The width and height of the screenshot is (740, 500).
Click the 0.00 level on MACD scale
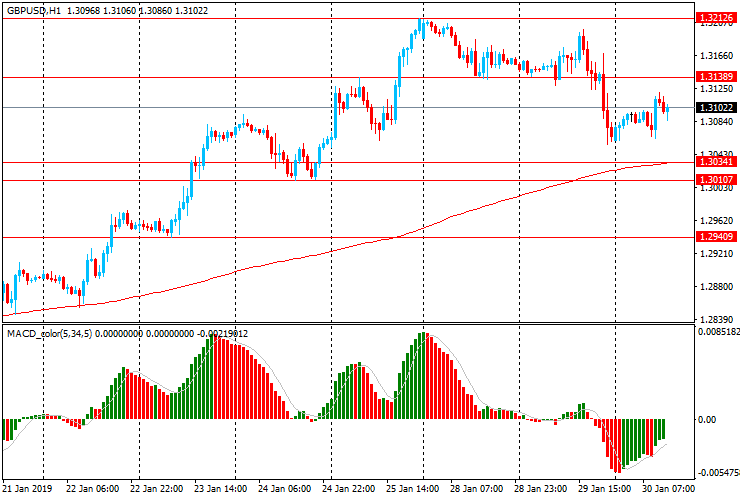point(706,420)
